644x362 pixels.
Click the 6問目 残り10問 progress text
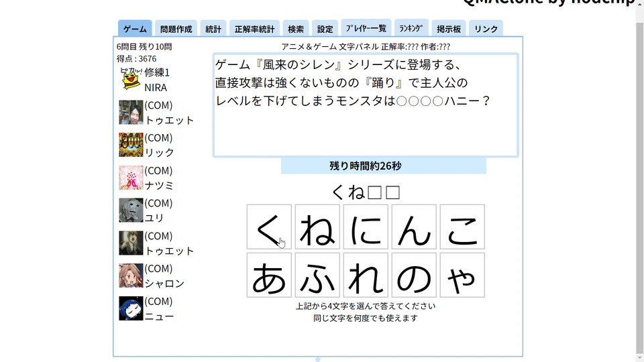pos(144,47)
